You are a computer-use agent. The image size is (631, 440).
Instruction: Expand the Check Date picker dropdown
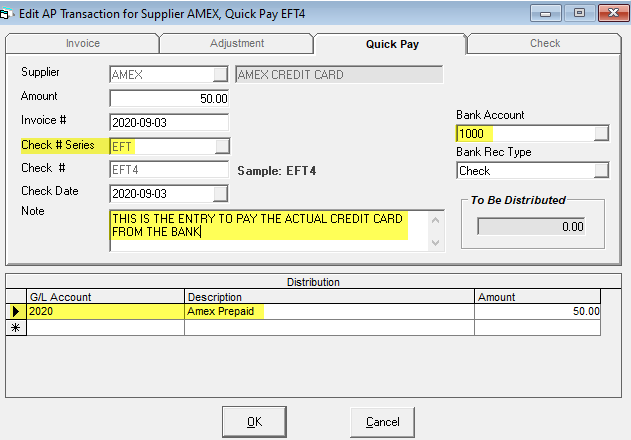coord(220,193)
